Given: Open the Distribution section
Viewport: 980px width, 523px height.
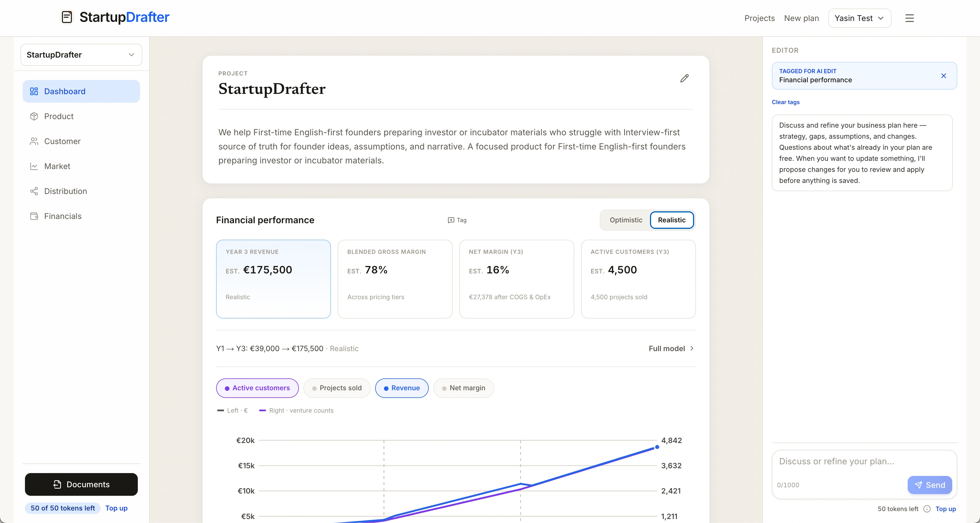Looking at the screenshot, I should tap(81, 191).
